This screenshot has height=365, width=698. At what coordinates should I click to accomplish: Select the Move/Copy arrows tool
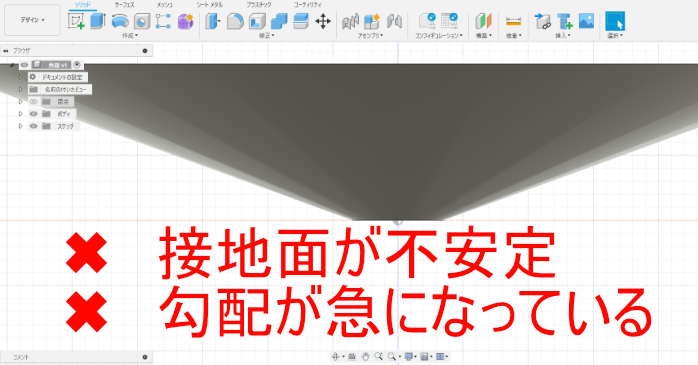pos(323,21)
